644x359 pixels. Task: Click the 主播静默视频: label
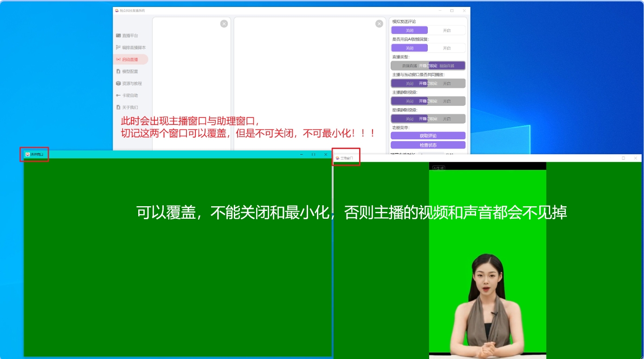[405, 92]
